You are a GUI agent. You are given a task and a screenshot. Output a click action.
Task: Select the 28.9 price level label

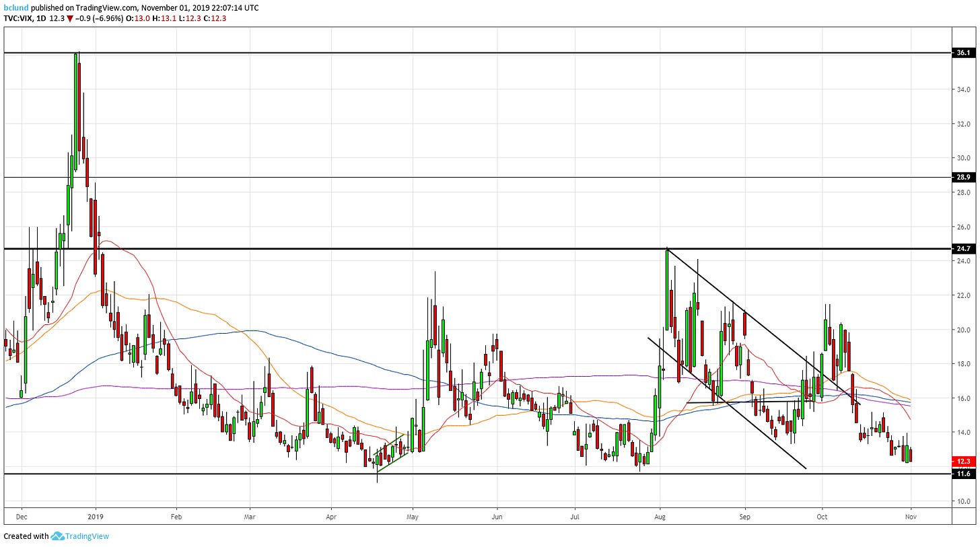pos(963,178)
